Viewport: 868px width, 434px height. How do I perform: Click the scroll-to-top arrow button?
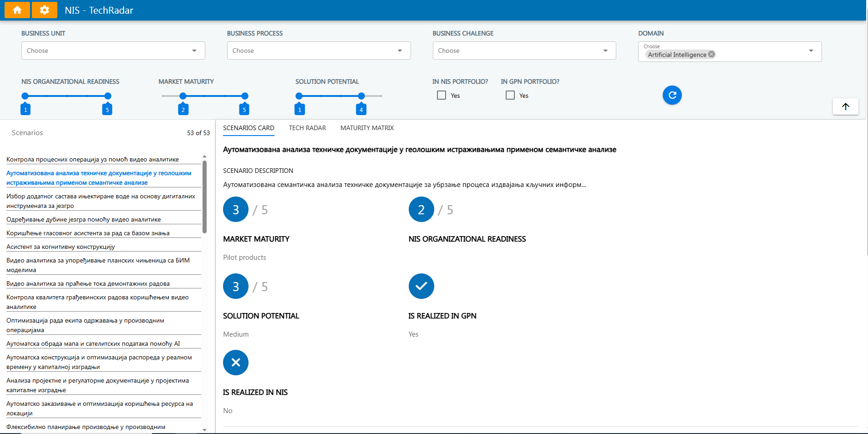click(x=845, y=106)
